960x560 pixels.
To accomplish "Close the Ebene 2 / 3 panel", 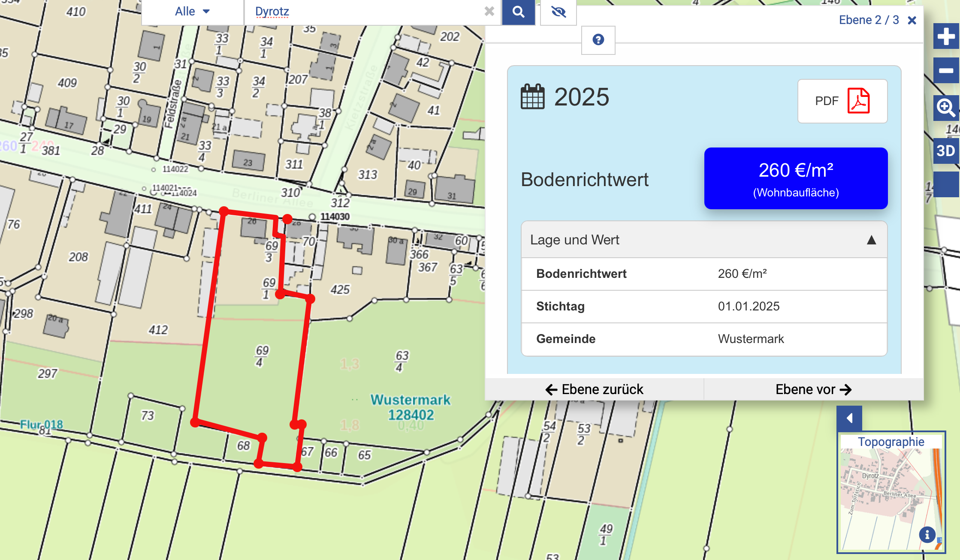I will [912, 20].
